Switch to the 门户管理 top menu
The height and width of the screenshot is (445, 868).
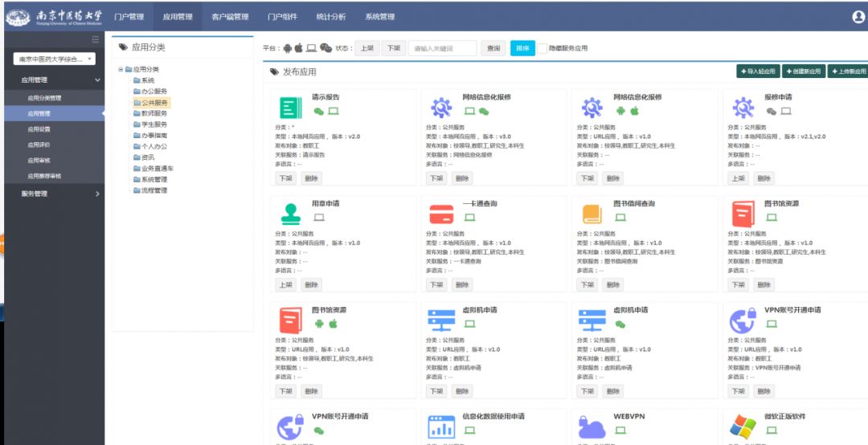tap(129, 17)
